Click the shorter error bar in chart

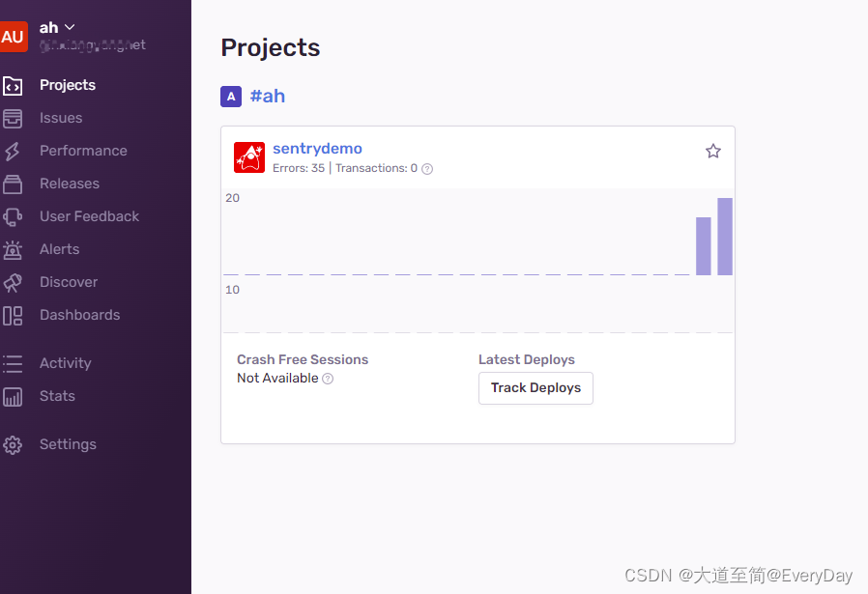click(x=703, y=246)
